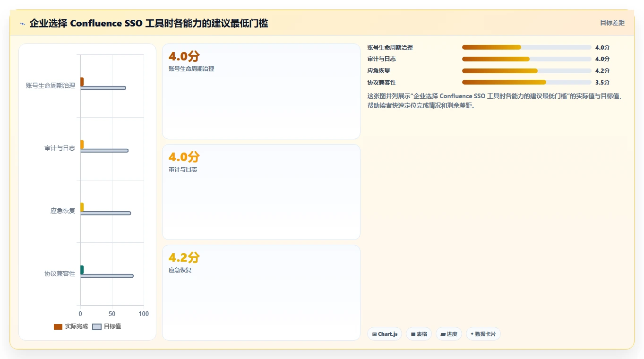644x359 pixels.
Task: Click the 协议兼容性 chart axis label
Action: pyautogui.click(x=60, y=274)
